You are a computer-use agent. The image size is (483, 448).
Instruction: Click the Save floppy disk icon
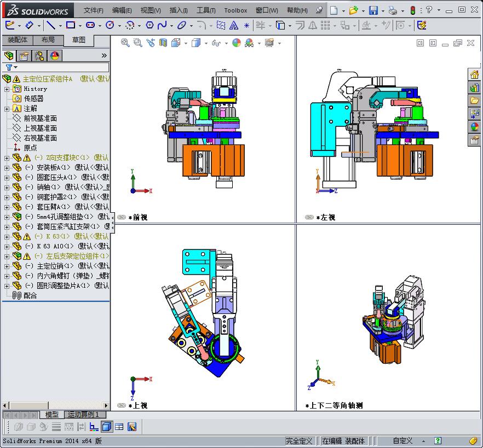[373, 10]
